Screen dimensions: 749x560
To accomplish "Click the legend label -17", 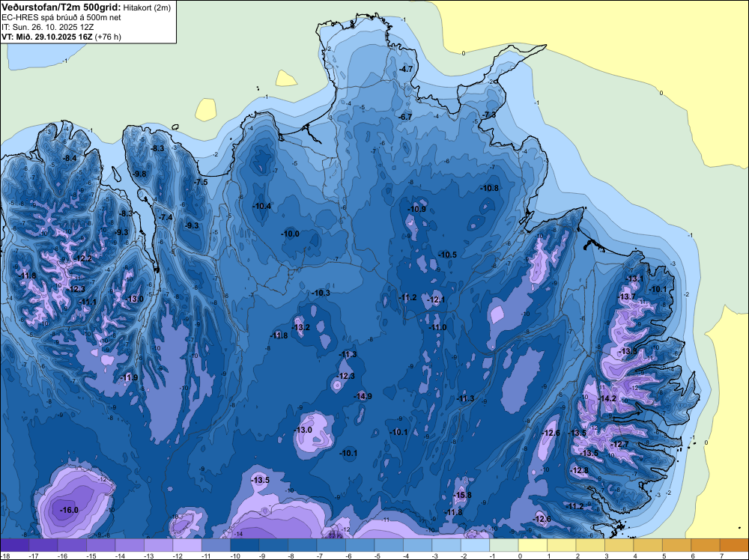I will click(x=34, y=556).
